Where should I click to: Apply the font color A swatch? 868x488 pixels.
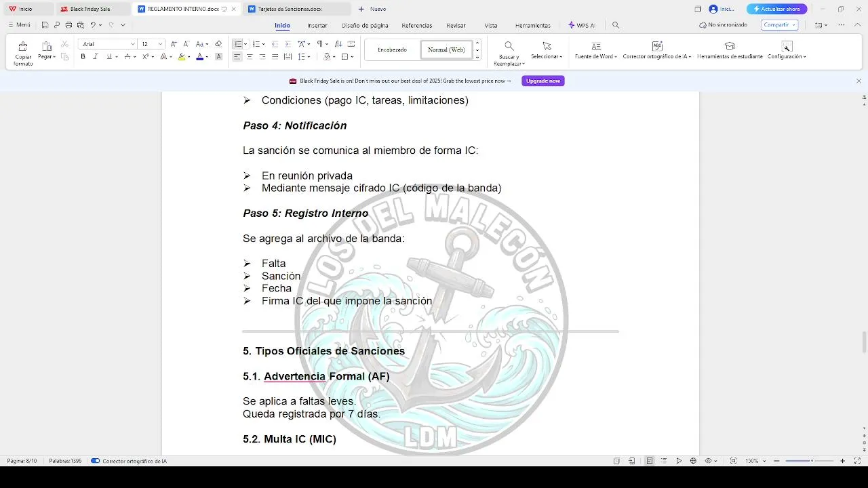199,57
